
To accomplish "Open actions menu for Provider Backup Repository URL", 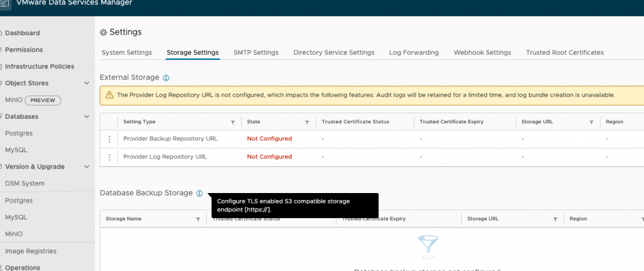I will 109,139.
